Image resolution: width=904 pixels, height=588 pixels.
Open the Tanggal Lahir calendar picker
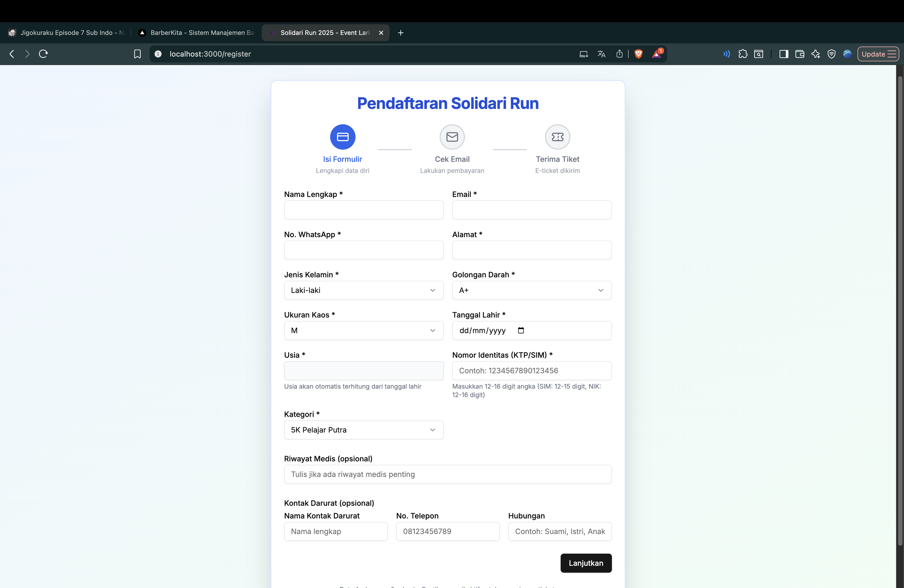click(521, 330)
